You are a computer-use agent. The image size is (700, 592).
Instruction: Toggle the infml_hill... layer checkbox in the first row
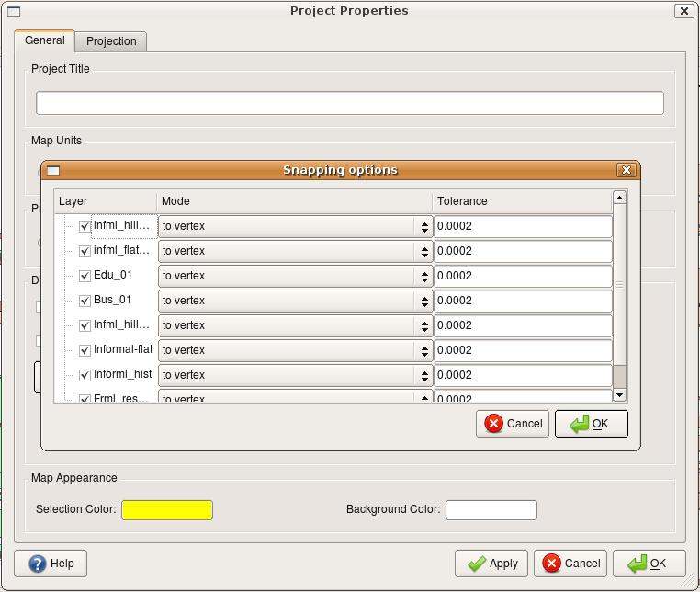pos(85,226)
